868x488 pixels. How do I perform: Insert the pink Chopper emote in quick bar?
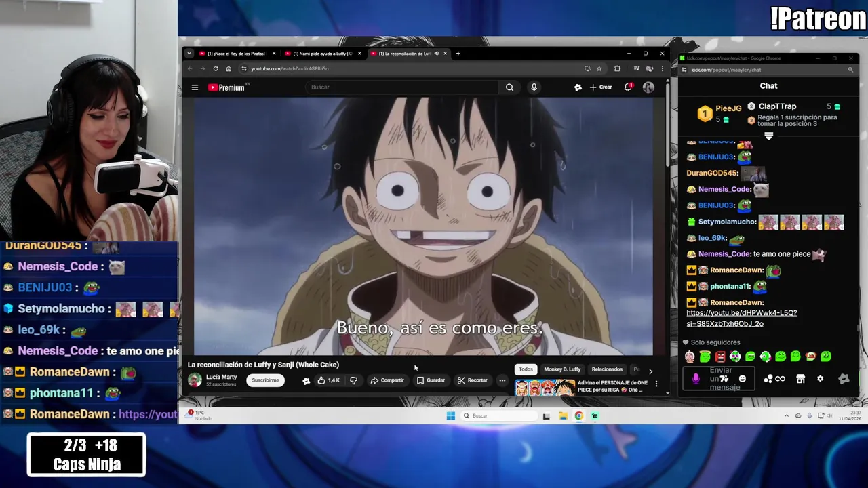pyautogui.click(x=690, y=357)
